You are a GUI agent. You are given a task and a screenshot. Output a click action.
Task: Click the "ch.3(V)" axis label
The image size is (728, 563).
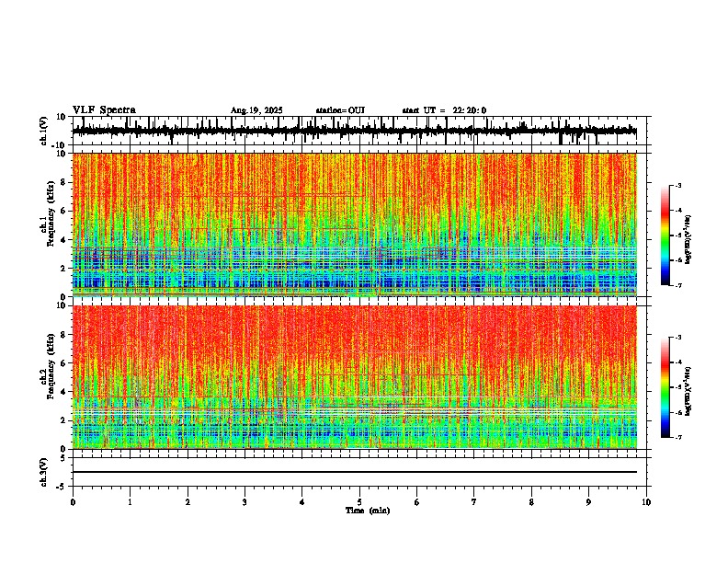pyautogui.click(x=44, y=472)
